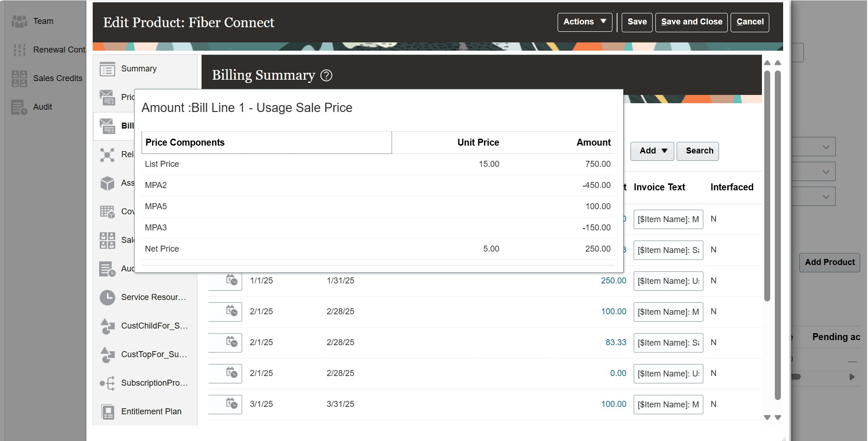Open the 83.33 amount link

(616, 342)
